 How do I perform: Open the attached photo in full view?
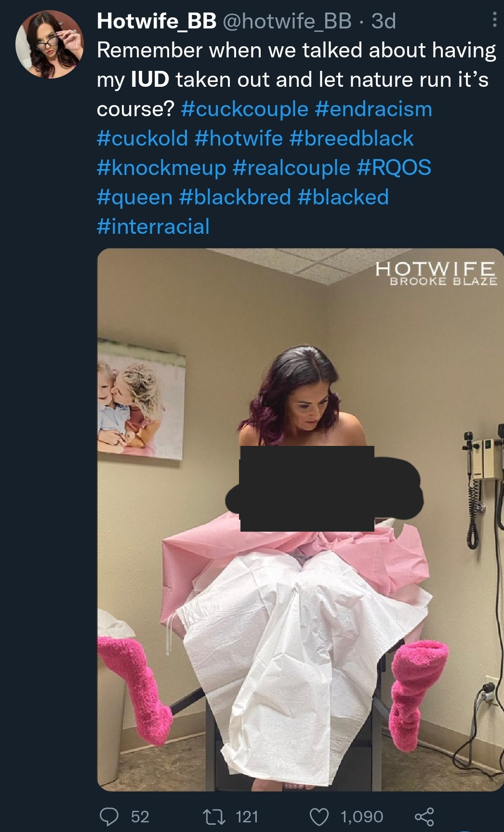pos(300,520)
